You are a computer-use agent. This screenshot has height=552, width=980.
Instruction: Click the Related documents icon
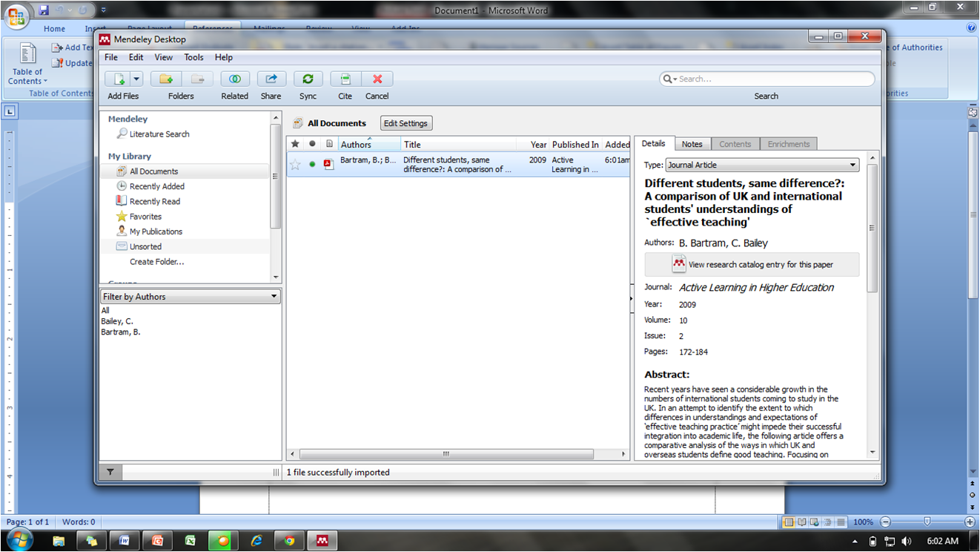point(234,79)
